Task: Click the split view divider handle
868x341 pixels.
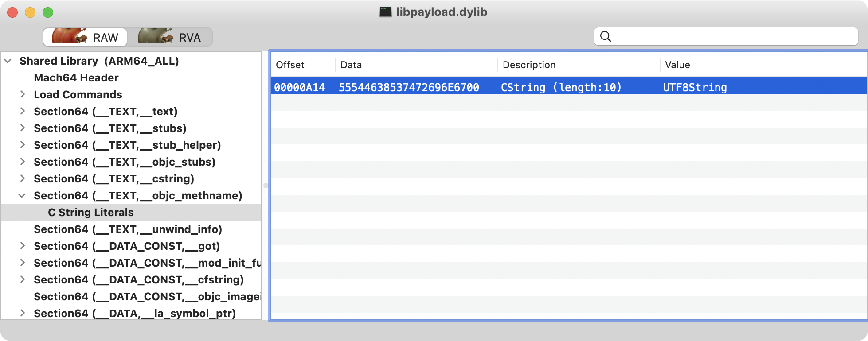Action: point(266,186)
